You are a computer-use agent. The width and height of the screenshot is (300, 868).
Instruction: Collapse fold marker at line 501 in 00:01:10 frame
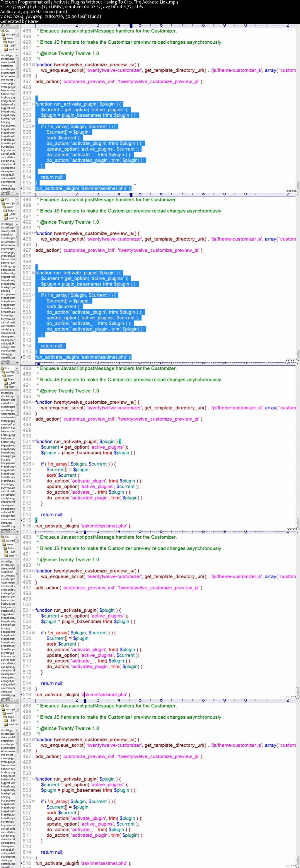33,441
